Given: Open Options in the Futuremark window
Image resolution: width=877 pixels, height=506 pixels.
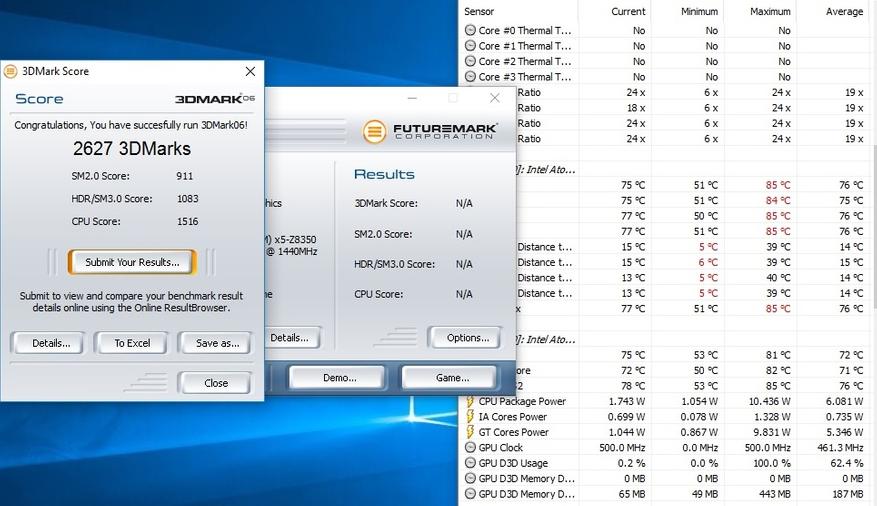Looking at the screenshot, I should click(465, 338).
